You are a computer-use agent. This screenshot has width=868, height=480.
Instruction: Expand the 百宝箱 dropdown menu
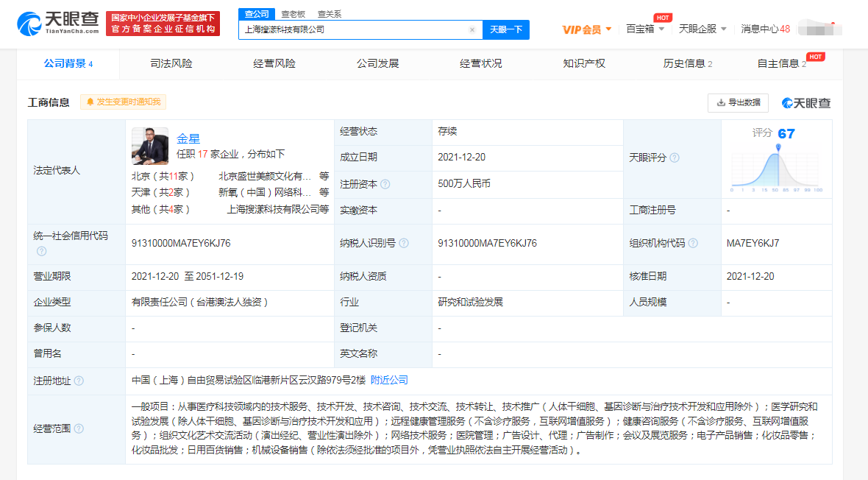coord(645,29)
